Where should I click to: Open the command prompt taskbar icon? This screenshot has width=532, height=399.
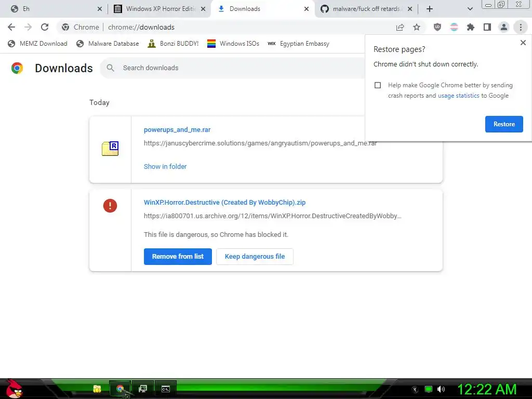[166, 389]
